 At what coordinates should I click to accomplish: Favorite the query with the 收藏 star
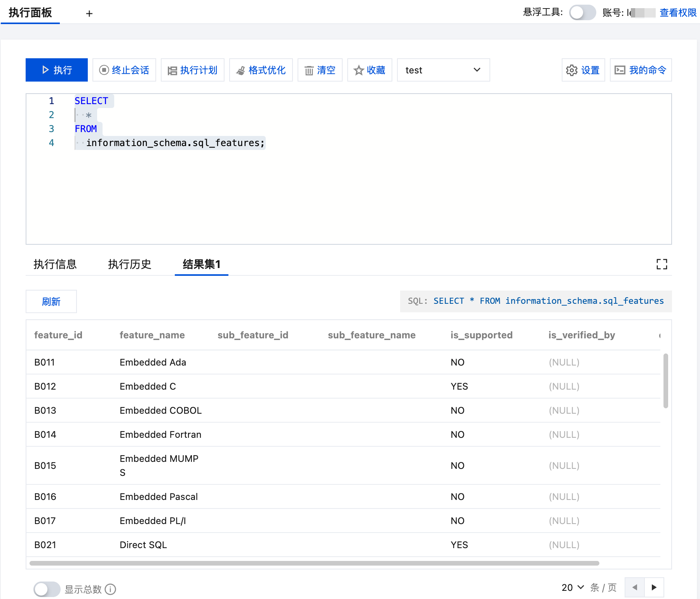(370, 70)
